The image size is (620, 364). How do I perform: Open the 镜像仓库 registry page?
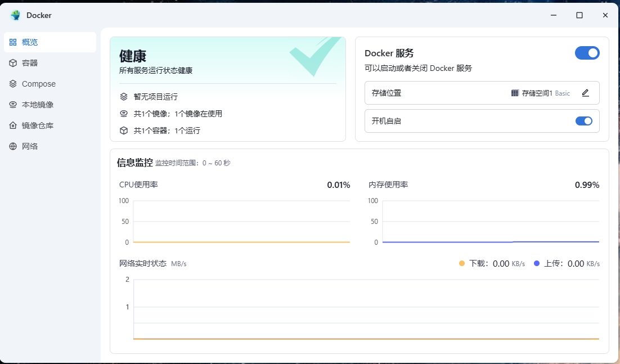(x=50, y=125)
